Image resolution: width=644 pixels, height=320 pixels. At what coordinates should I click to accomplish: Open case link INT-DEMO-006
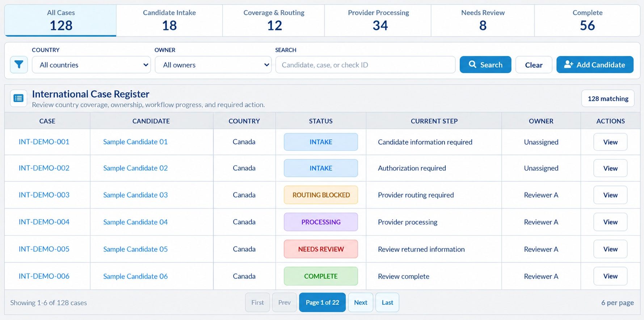tap(44, 276)
